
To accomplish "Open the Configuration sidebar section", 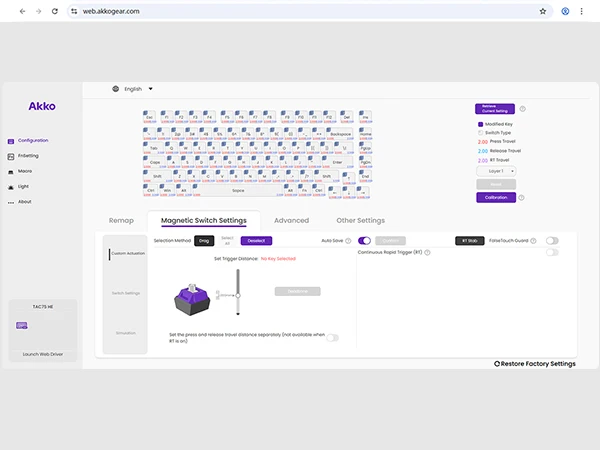I will click(x=28, y=140).
